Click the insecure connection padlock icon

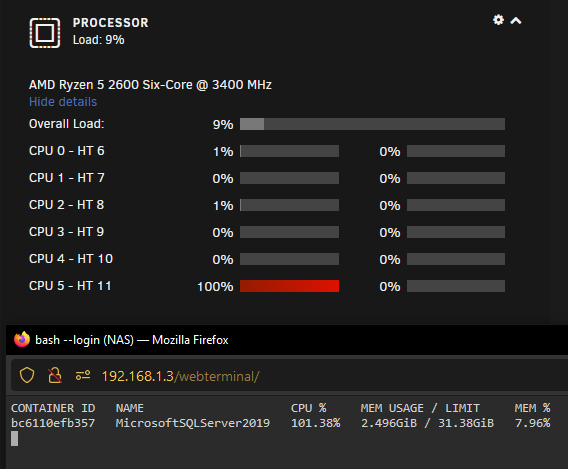[x=55, y=376]
